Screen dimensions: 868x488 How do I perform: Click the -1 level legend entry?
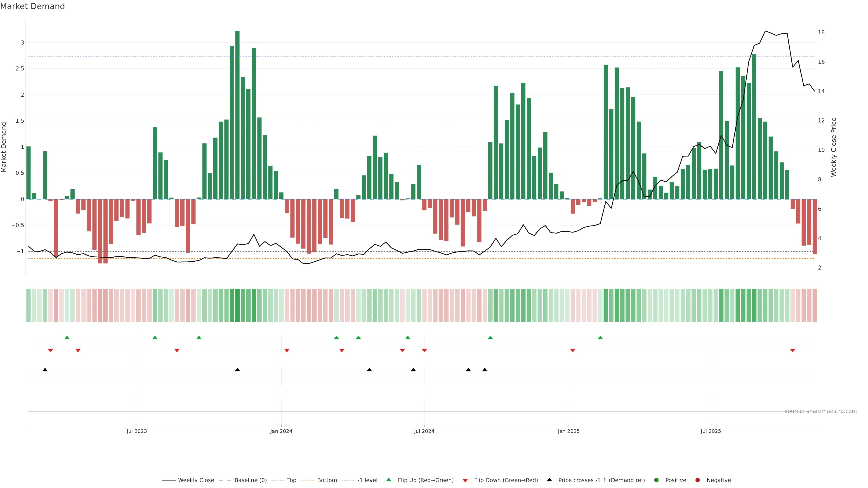pyautogui.click(x=367, y=480)
